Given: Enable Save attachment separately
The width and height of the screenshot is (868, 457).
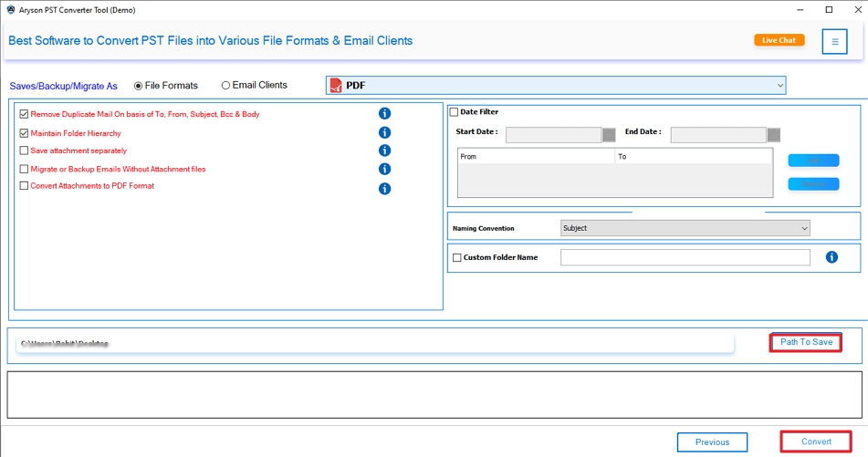Looking at the screenshot, I should point(24,151).
